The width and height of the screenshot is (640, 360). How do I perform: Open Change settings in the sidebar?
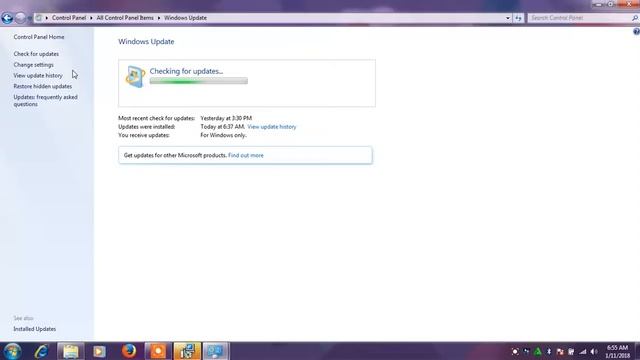click(33, 65)
